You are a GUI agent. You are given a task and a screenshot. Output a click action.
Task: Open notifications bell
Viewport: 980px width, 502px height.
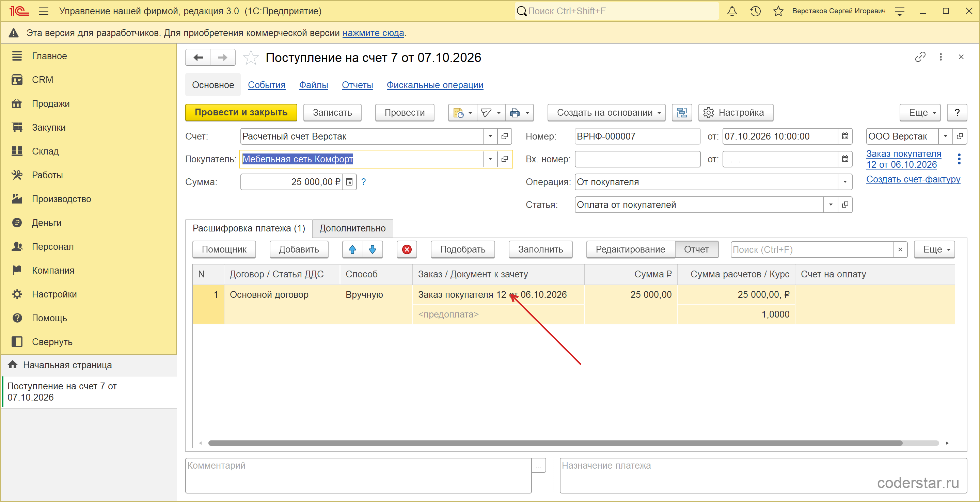pyautogui.click(x=732, y=11)
